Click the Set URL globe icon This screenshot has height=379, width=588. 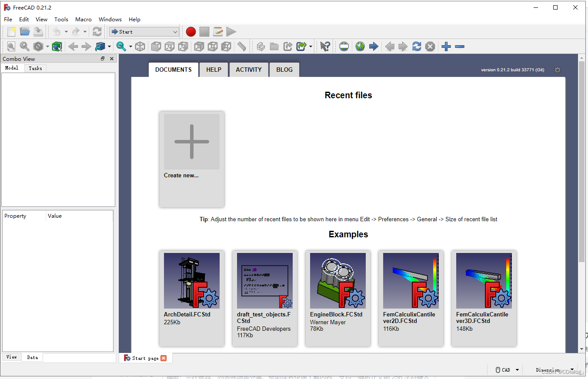click(344, 47)
